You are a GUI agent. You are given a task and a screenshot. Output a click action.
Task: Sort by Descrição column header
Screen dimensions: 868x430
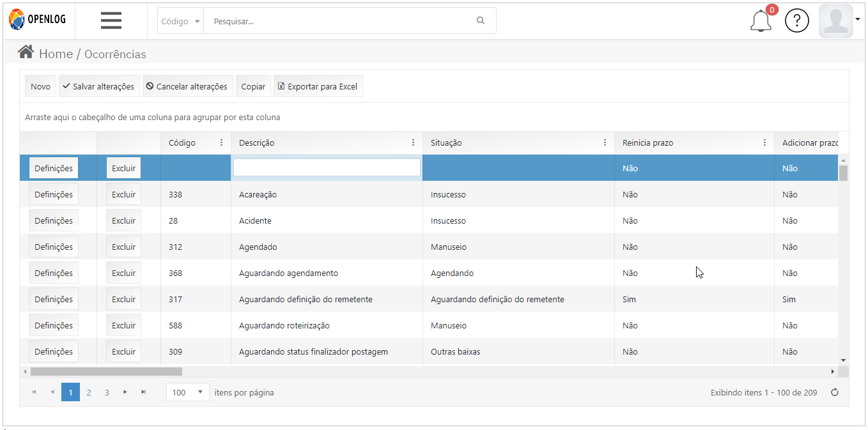257,142
